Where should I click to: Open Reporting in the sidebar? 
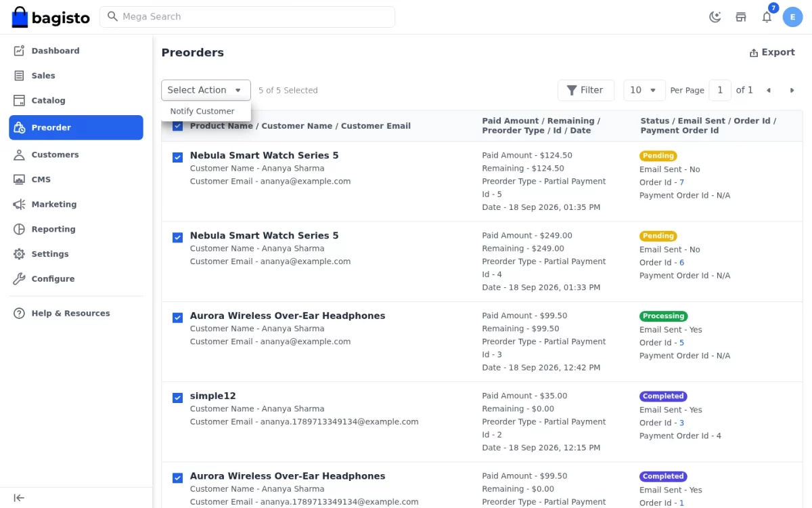pos(76,229)
